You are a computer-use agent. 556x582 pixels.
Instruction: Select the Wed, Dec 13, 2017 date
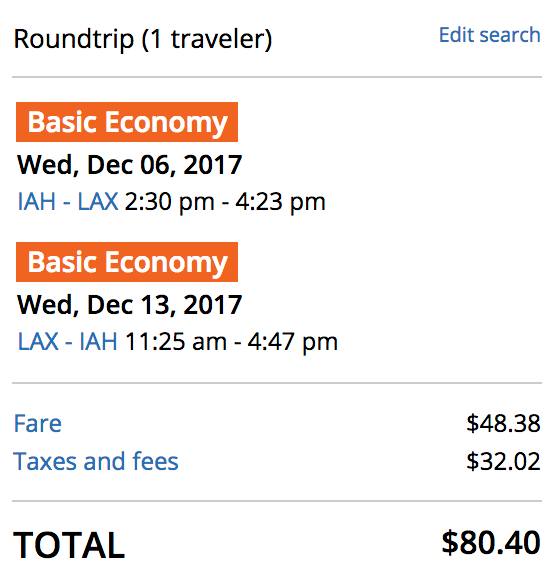pyautogui.click(x=130, y=305)
